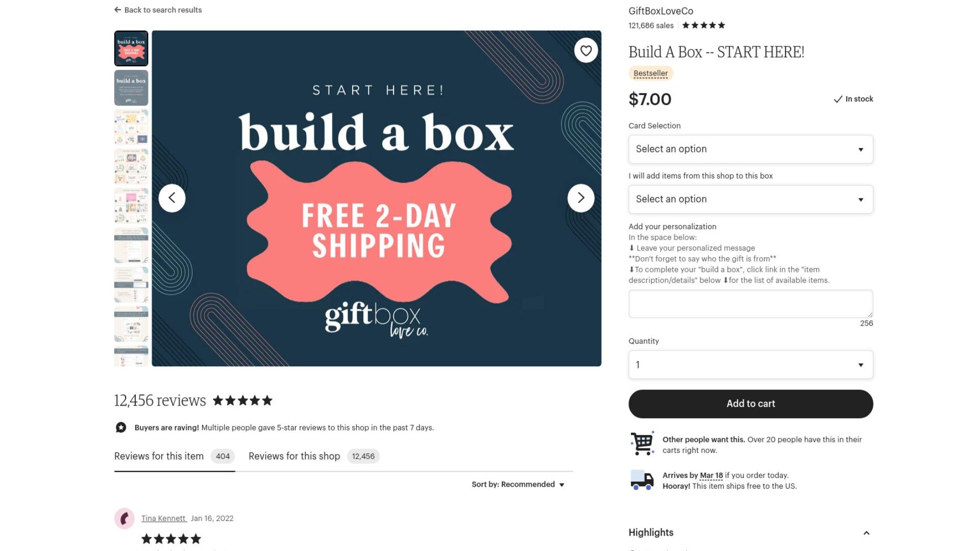Click Tina Kennett's reviewer avatar
The image size is (980, 551).
124,518
